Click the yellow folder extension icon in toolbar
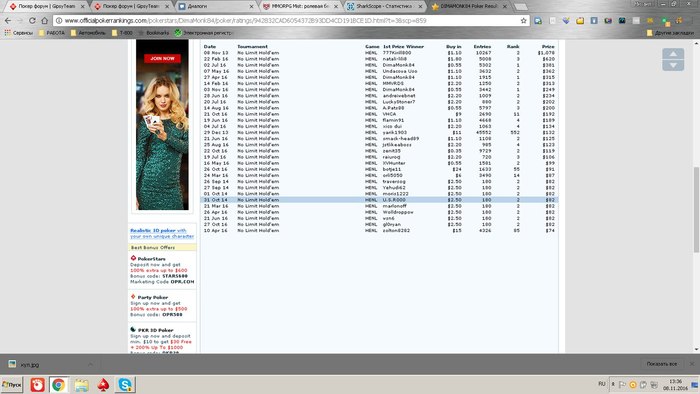 tap(580, 21)
